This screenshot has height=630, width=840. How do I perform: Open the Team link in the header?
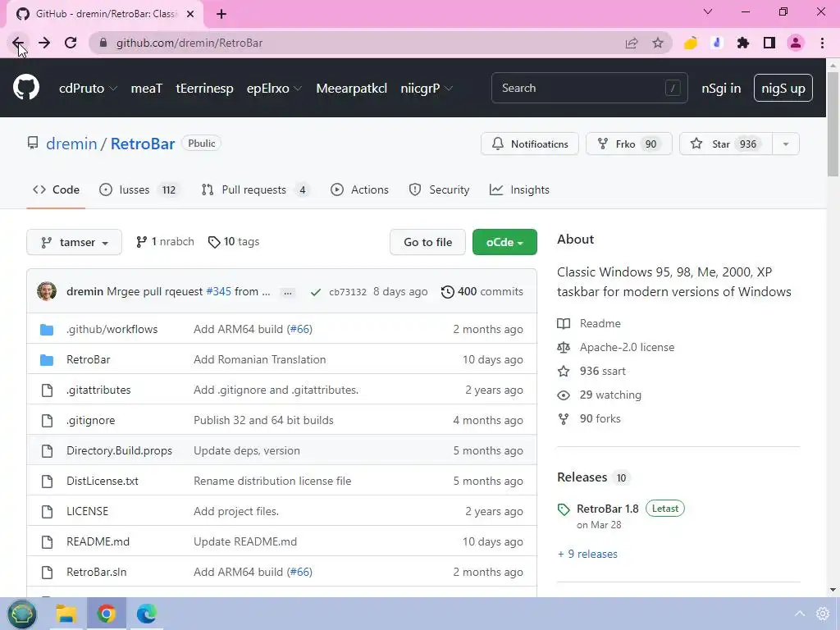click(146, 89)
